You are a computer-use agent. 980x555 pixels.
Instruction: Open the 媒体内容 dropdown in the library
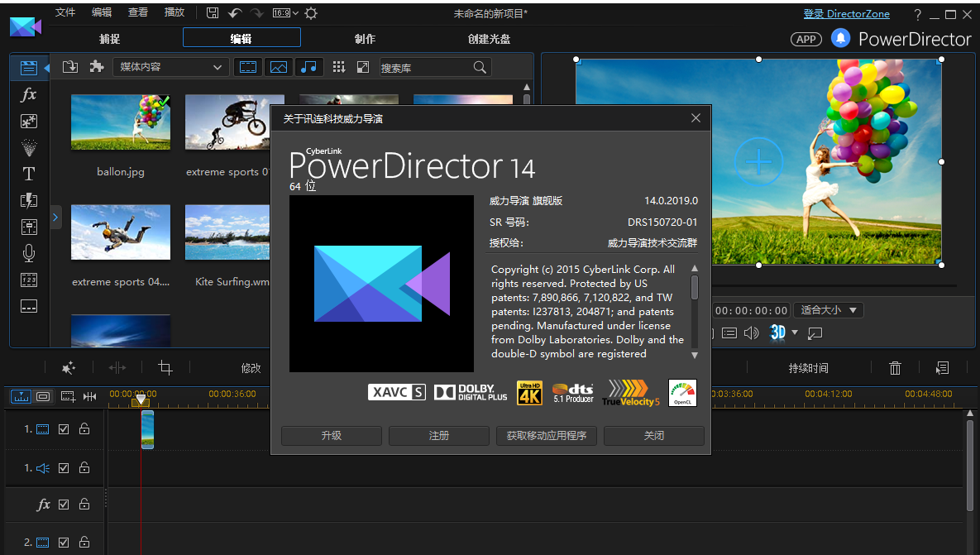170,67
